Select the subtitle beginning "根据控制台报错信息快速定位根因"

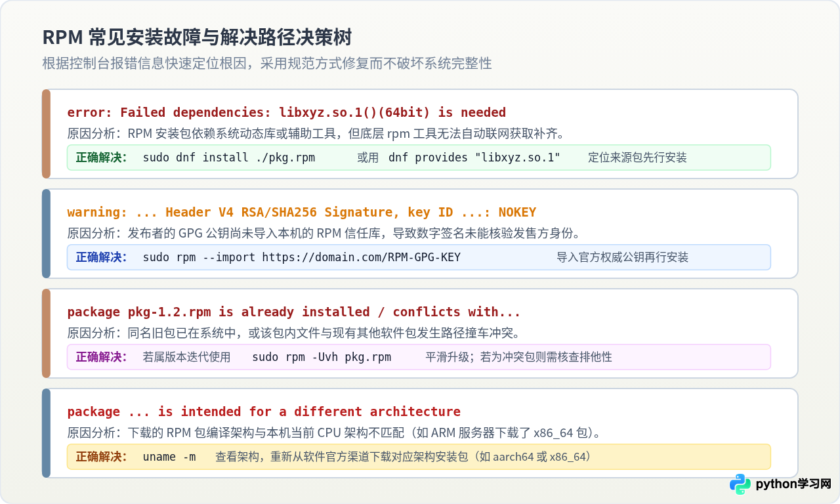(267, 63)
